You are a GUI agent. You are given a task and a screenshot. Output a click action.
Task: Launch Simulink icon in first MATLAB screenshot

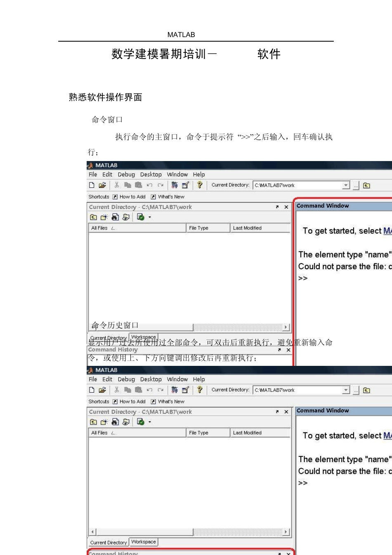[x=175, y=185]
